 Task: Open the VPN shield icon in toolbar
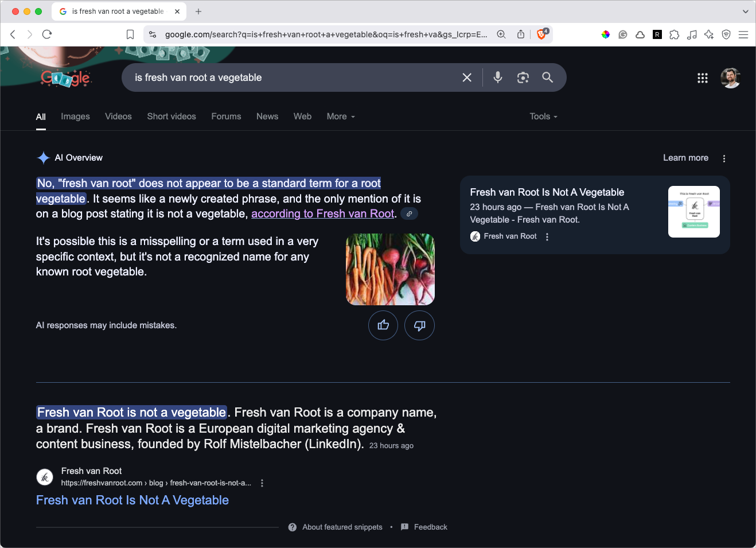point(726,34)
